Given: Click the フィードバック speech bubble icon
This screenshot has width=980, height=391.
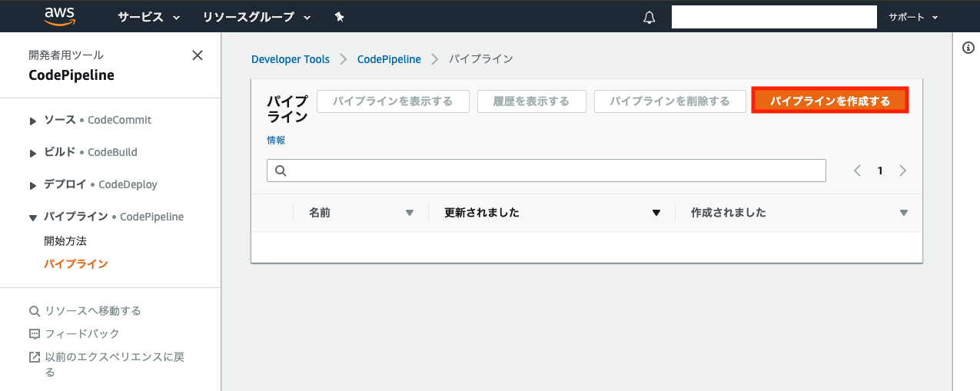Looking at the screenshot, I should click(x=34, y=334).
